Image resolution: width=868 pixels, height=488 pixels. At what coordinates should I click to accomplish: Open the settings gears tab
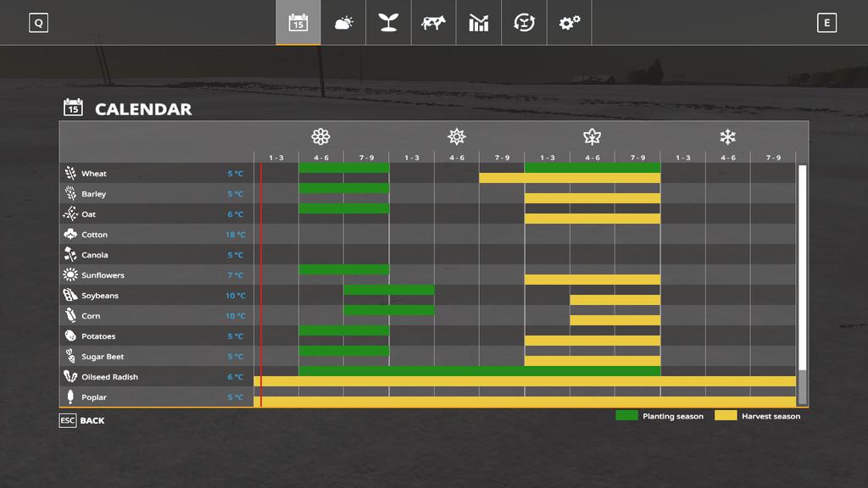coord(569,23)
